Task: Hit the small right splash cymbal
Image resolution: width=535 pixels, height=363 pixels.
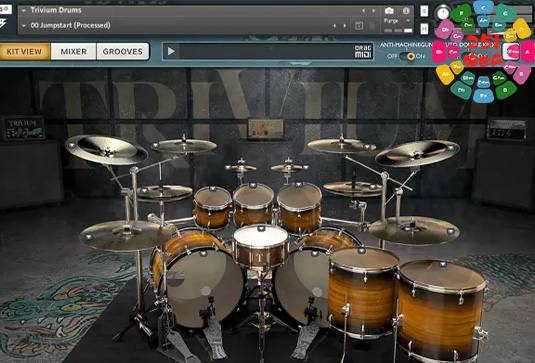Action: click(289, 168)
